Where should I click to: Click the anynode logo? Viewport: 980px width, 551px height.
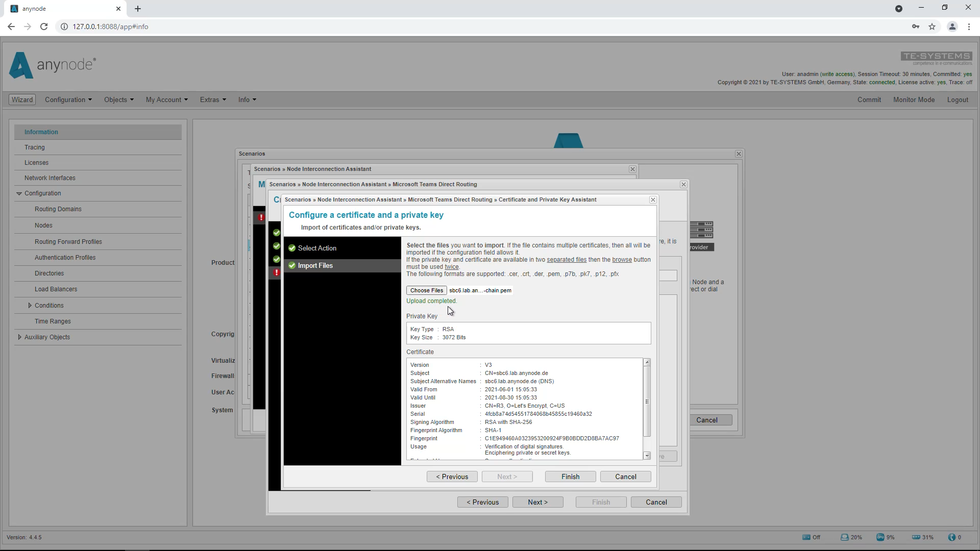tap(51, 65)
